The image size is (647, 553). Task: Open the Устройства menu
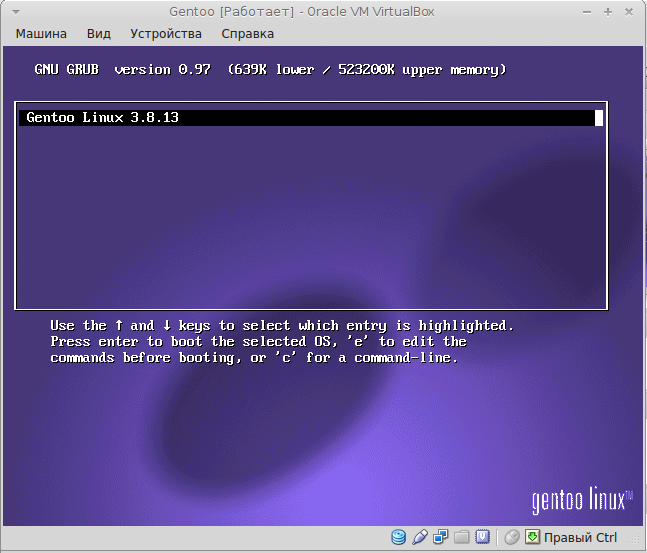click(x=166, y=33)
